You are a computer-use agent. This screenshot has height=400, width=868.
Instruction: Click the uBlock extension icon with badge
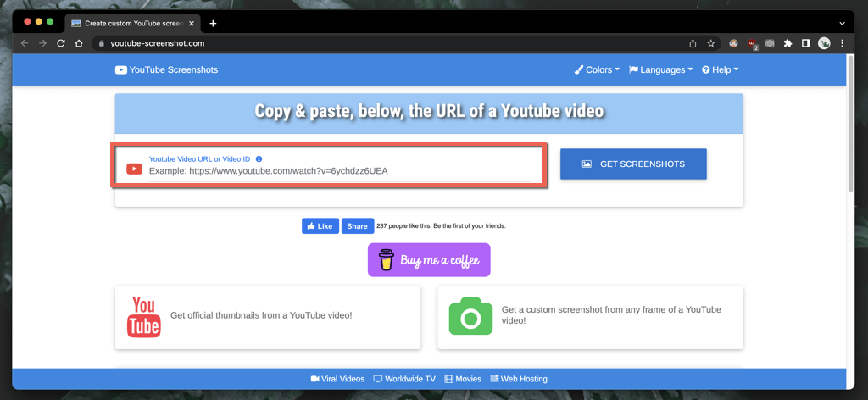(x=753, y=44)
